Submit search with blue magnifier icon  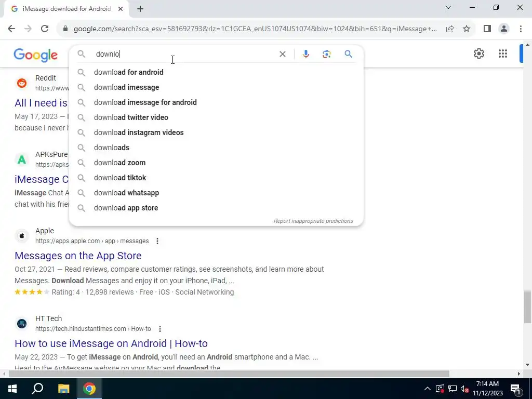[x=348, y=54]
